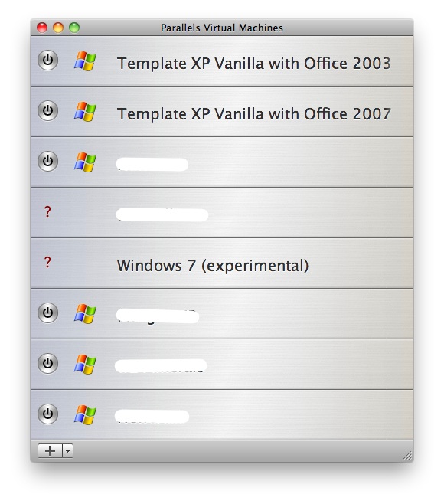Add a new virtual machine with plus button

(x=50, y=450)
